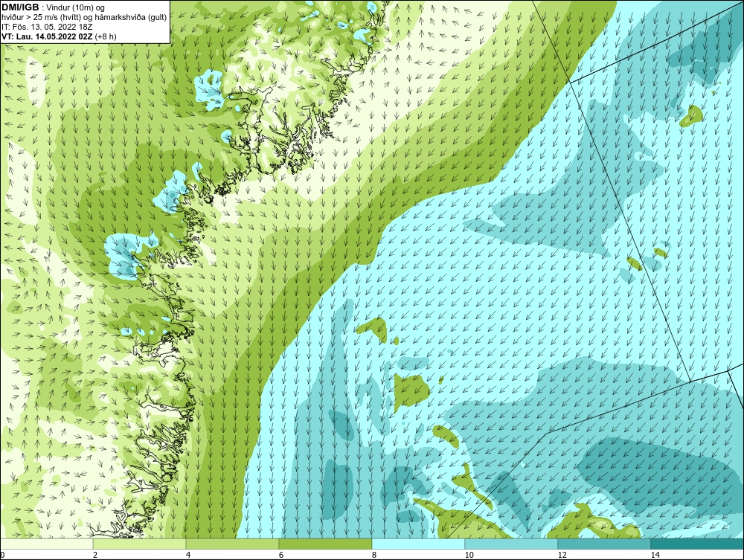Click the legend label '0'
This screenshot has height=560, width=744.
click(2, 555)
